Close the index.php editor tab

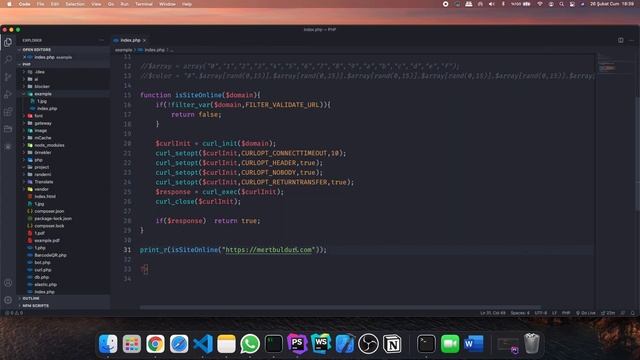(x=144, y=40)
